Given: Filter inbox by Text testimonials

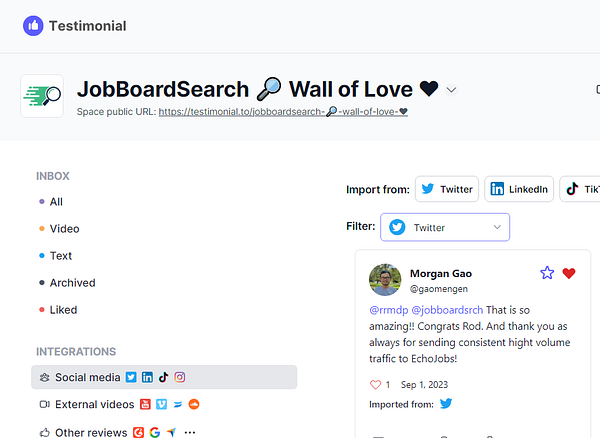Looking at the screenshot, I should [61, 256].
